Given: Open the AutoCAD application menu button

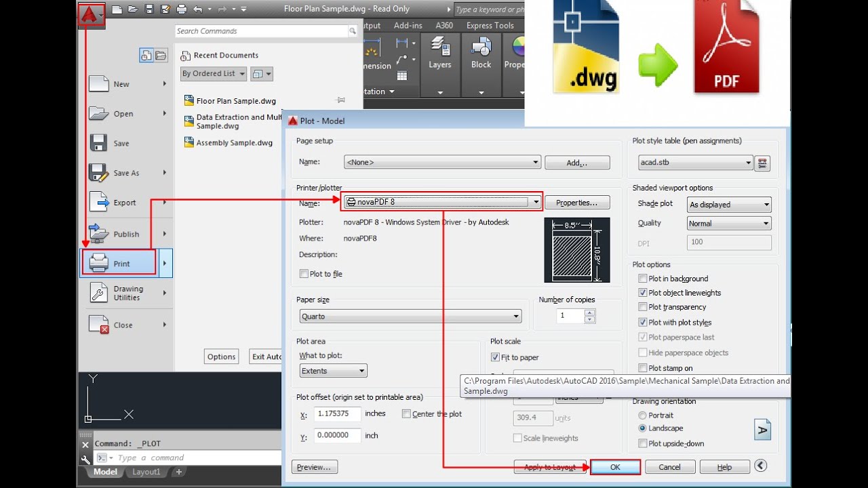Looking at the screenshot, I should [x=92, y=15].
